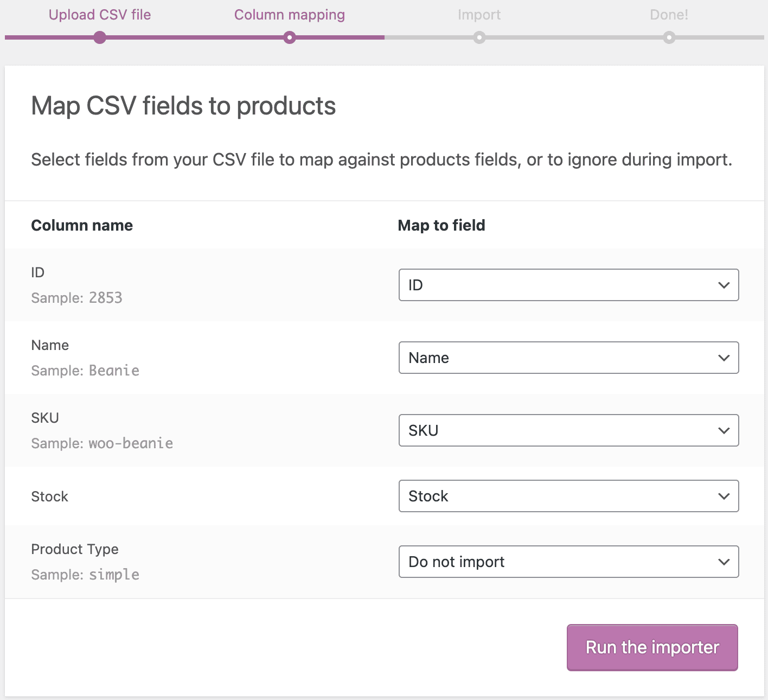Expand the Do not import dropdown

568,562
